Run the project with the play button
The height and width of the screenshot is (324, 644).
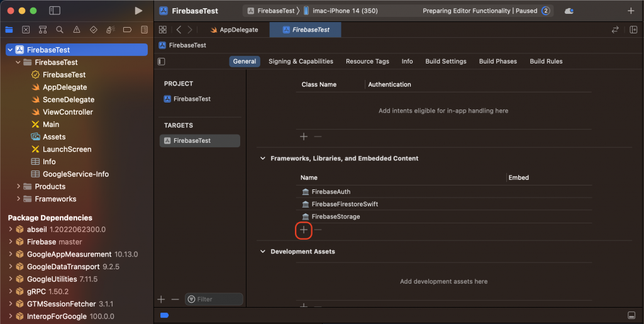138,11
